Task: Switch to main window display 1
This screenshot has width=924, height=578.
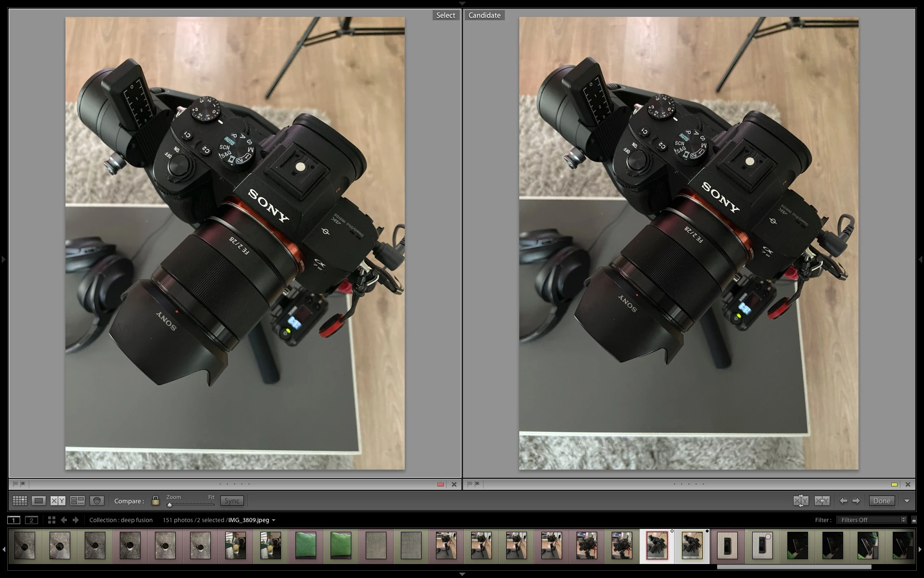Action: [x=13, y=520]
